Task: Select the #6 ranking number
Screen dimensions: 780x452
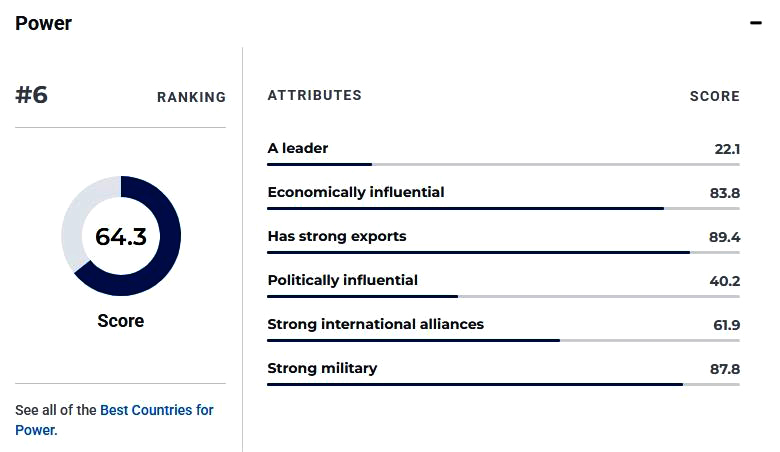Action: [x=32, y=95]
